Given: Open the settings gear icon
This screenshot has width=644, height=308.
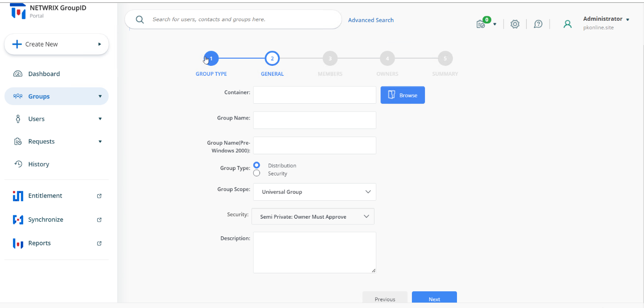Looking at the screenshot, I should 515,24.
